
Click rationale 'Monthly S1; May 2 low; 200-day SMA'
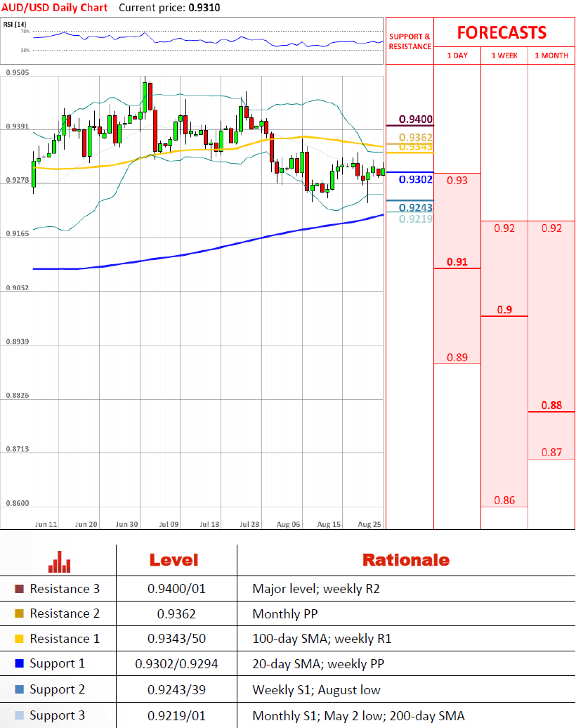(358, 716)
